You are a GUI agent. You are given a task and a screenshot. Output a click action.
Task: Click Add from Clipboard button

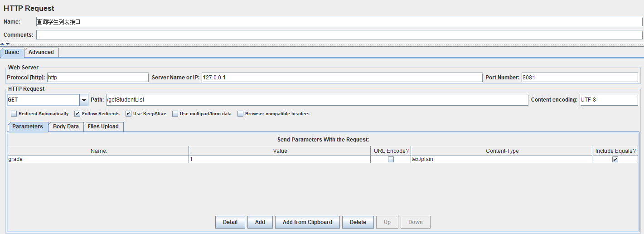pos(307,222)
